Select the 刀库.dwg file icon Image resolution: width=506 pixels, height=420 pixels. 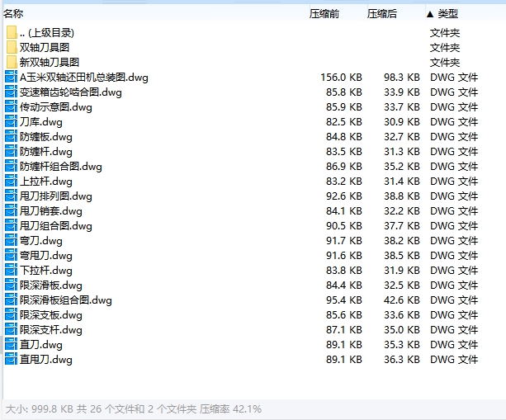[11, 121]
